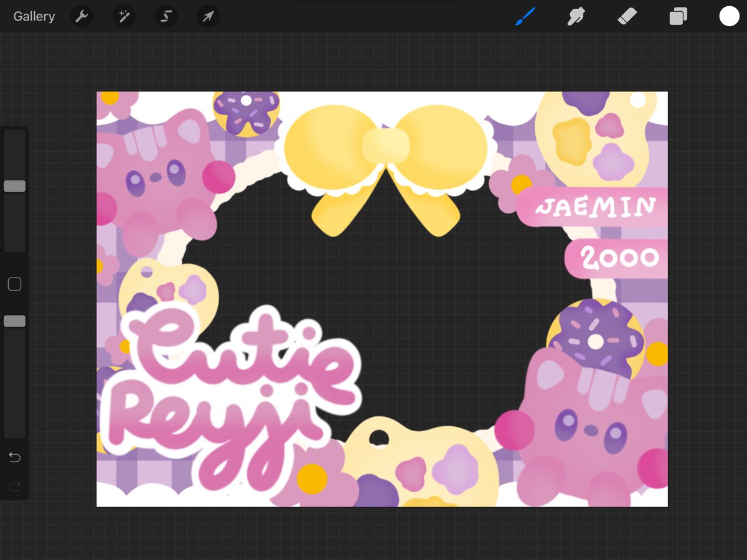Open the Layers panel
Viewport: 747px width, 560px height.
click(x=678, y=16)
